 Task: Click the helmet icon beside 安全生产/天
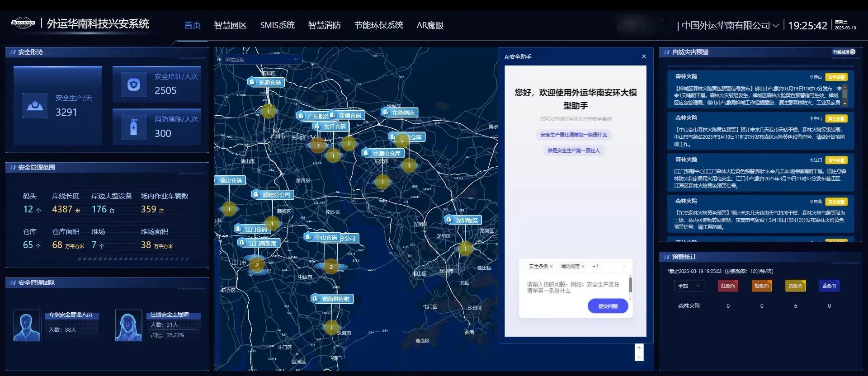tap(35, 106)
